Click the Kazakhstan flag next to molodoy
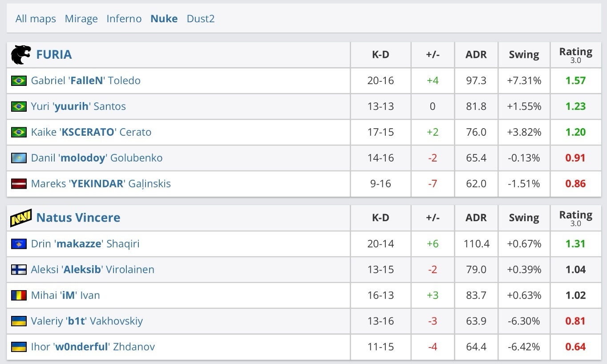 point(19,158)
